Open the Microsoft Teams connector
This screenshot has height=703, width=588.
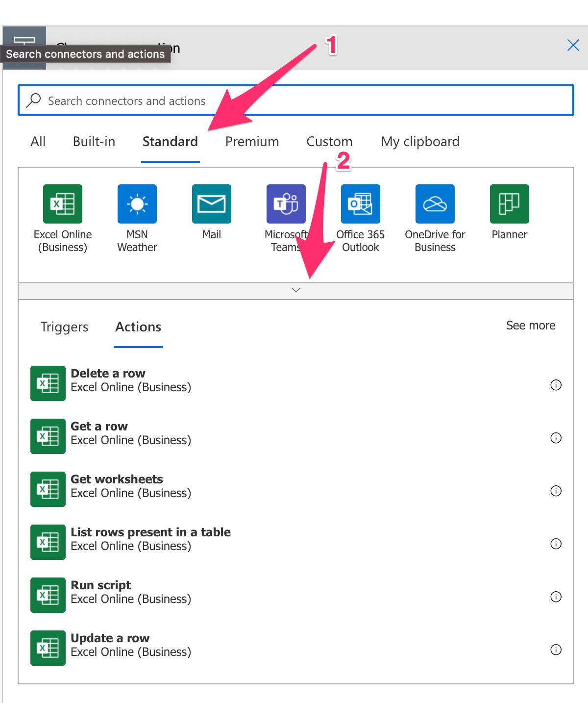click(x=286, y=203)
